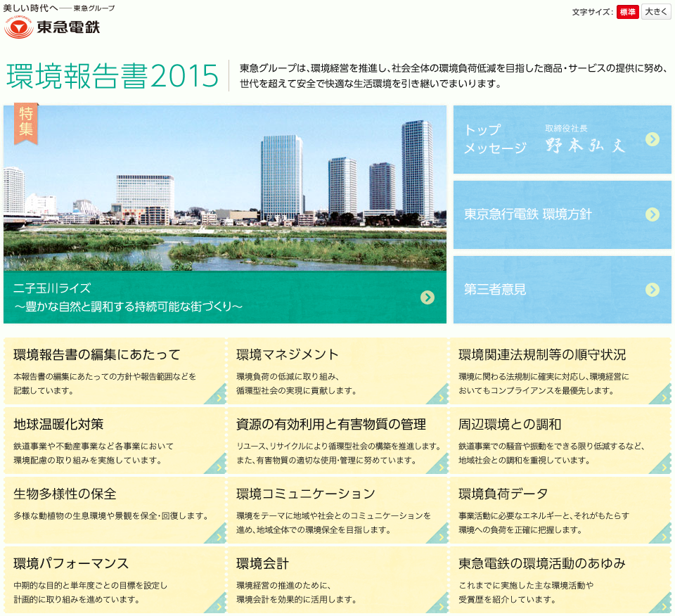The width and height of the screenshot is (675, 616).
Task: Click the arrow icon on 第三者意見
Action: click(x=652, y=290)
